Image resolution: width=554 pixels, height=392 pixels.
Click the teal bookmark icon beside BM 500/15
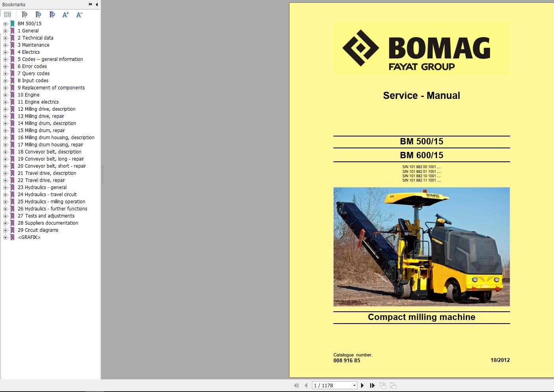point(12,24)
